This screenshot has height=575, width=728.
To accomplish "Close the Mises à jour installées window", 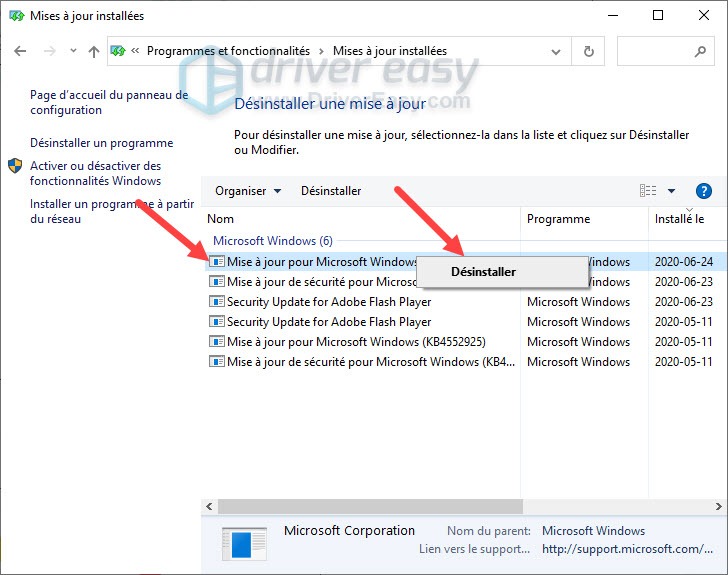I will [x=703, y=15].
